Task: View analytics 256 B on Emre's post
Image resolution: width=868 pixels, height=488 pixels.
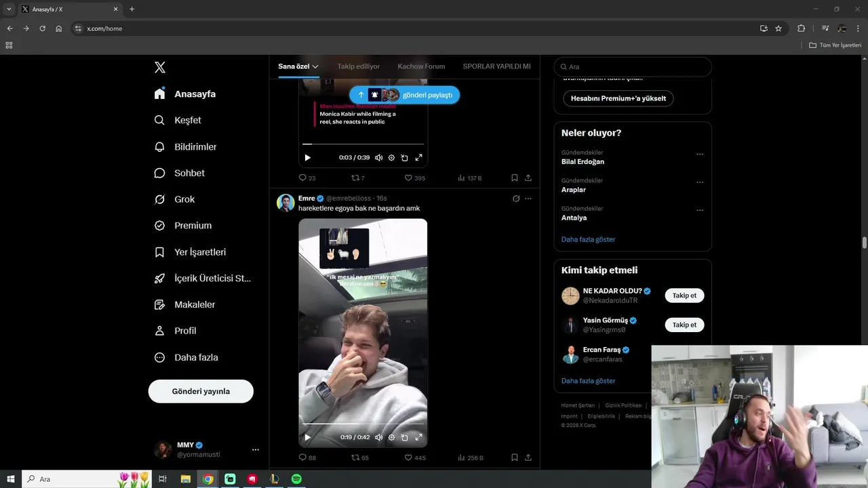Action: [x=471, y=457]
